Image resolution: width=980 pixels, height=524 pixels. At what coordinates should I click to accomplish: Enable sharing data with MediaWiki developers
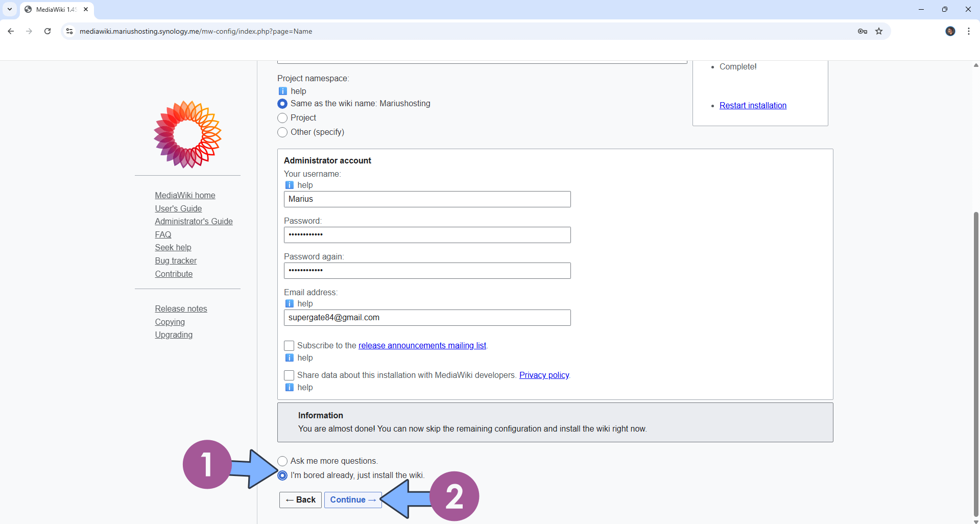[289, 375]
